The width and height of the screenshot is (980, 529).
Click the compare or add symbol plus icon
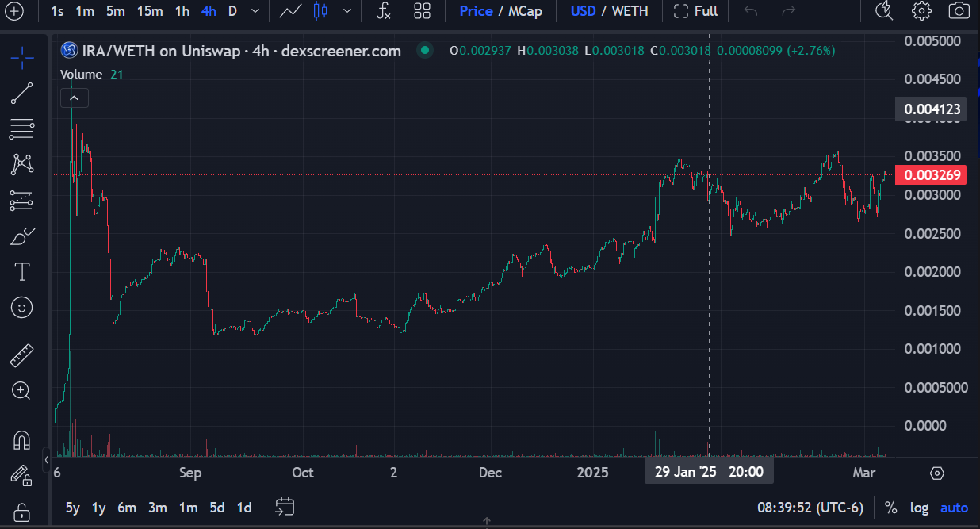[x=14, y=11]
